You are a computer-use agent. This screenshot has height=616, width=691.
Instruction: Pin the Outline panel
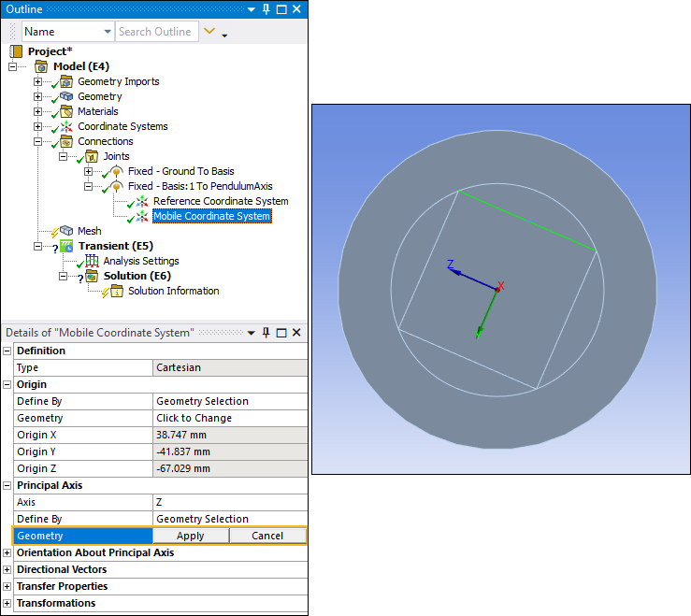[x=266, y=9]
